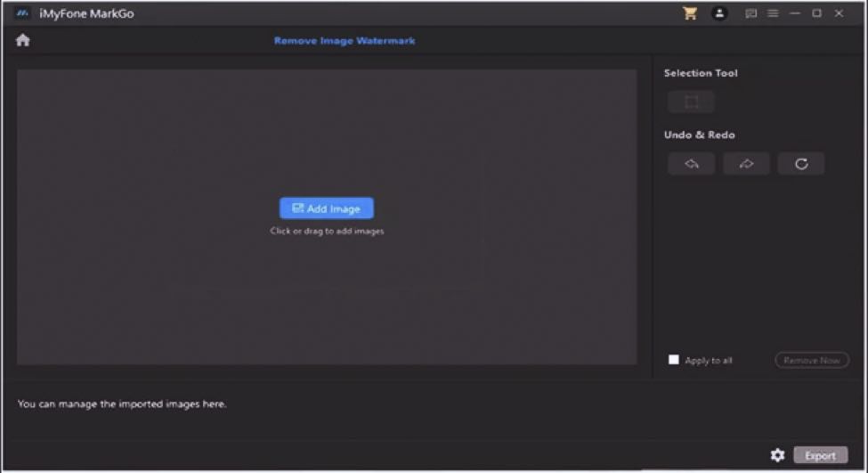Maximize the MarkGo window

click(816, 13)
